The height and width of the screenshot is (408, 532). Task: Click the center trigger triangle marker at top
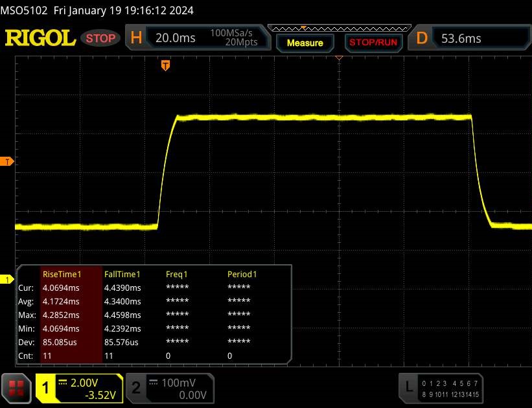point(339,58)
